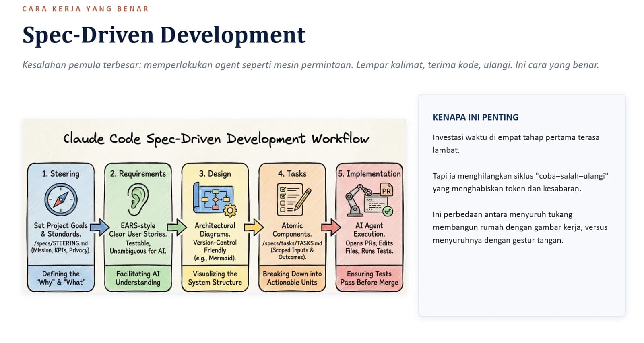644x343 pixels.
Task: Click the "/specs/tasks/TASKS.md" file path text
Action: pyautogui.click(x=292, y=243)
